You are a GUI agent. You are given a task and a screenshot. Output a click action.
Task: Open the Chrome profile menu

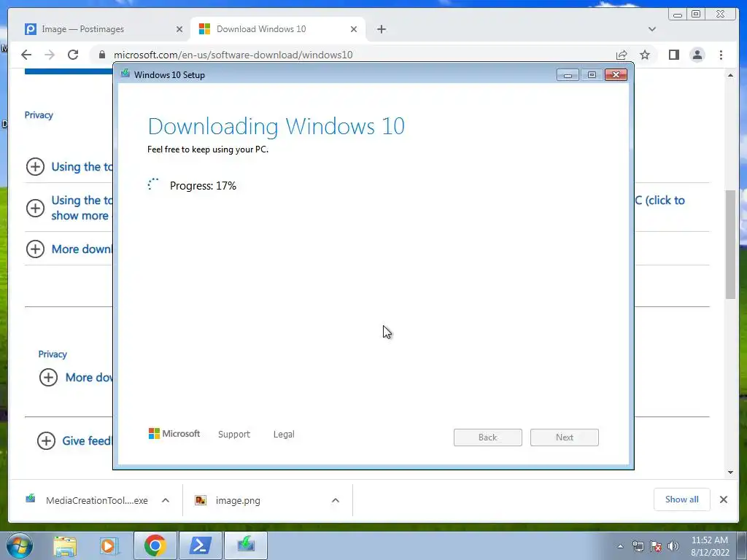[x=697, y=55]
